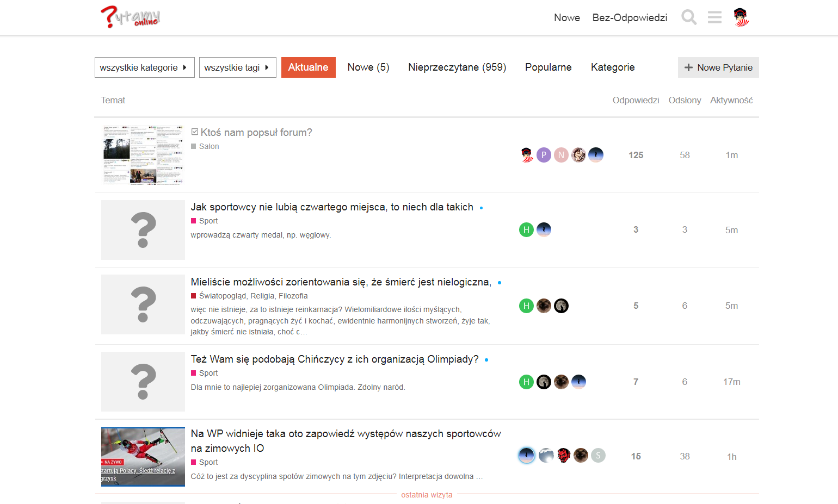Sort topics by Aktywność column
This screenshot has width=838, height=504.
pyautogui.click(x=731, y=100)
